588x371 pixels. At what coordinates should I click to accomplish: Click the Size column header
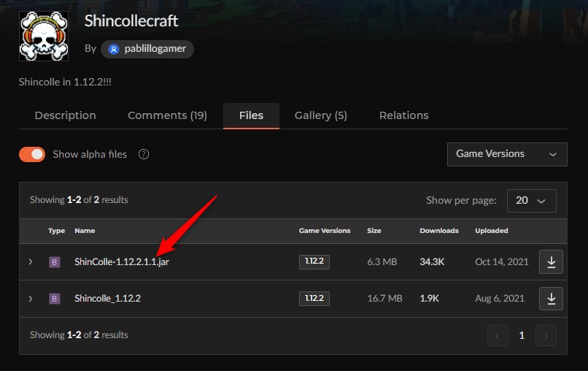pos(374,231)
